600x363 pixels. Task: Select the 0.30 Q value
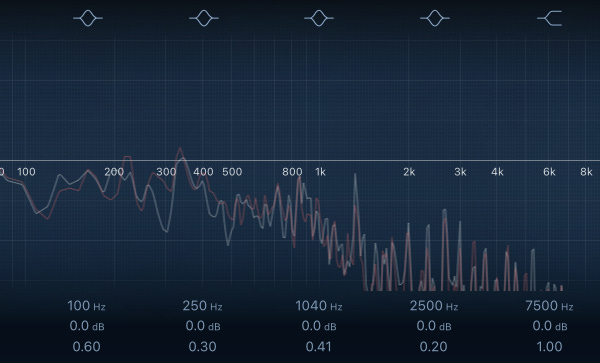coord(202,347)
